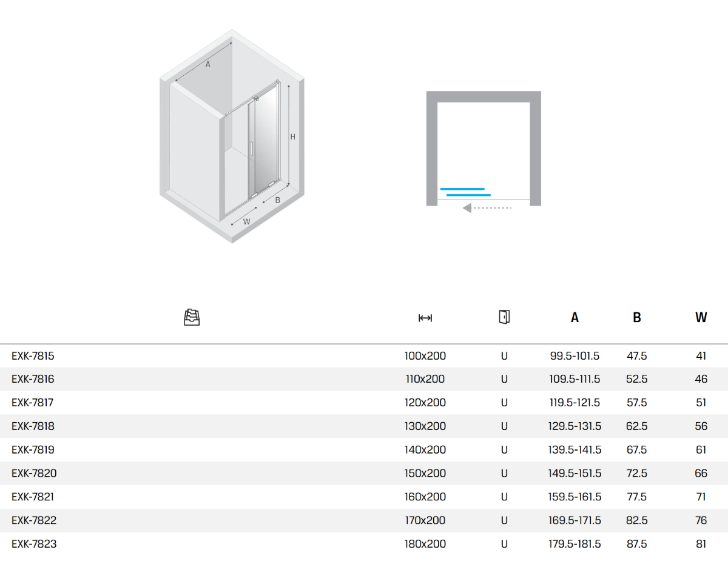728x564 pixels.
Task: Click the product catalog icon in table header
Action: coord(192,317)
